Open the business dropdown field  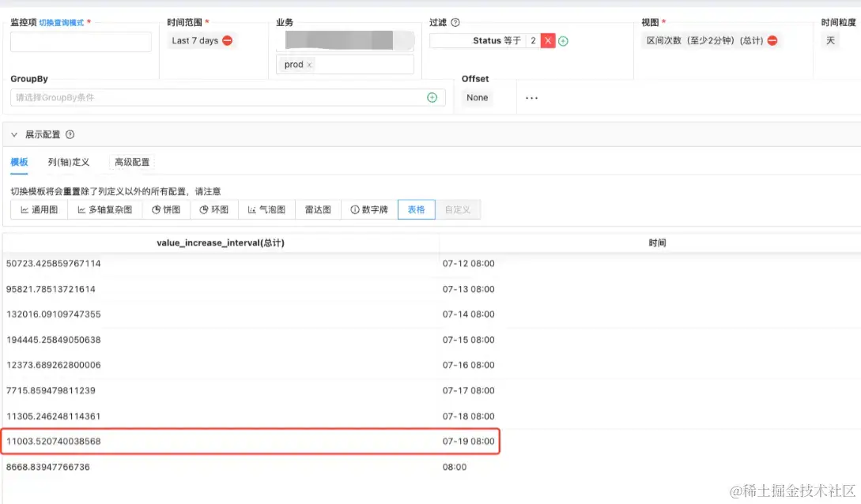click(x=345, y=40)
